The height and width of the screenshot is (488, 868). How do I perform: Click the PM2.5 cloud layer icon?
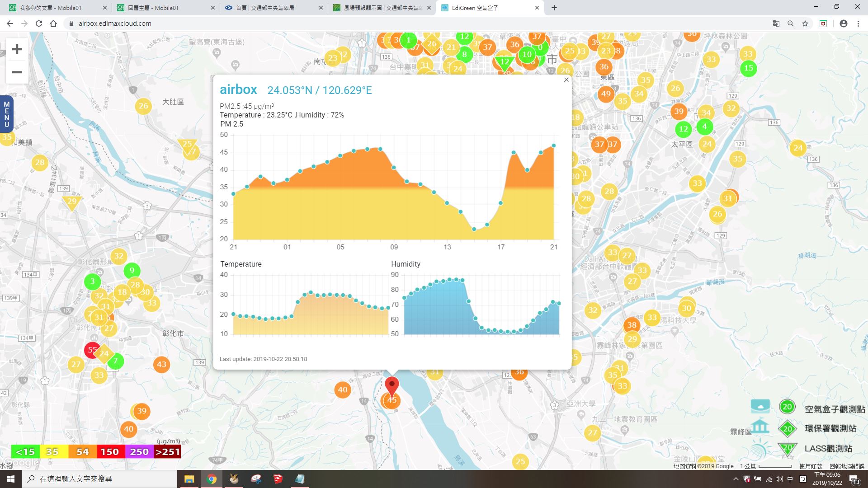pyautogui.click(x=760, y=406)
